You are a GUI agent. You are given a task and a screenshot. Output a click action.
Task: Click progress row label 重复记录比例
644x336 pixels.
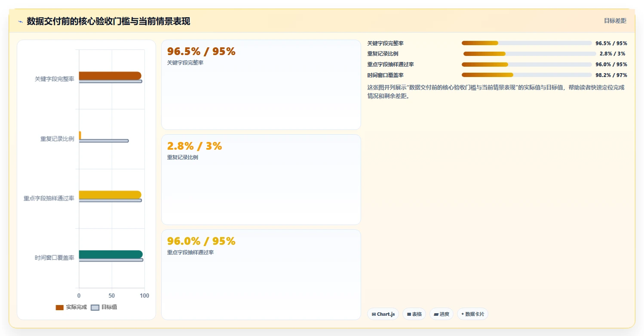tap(383, 54)
